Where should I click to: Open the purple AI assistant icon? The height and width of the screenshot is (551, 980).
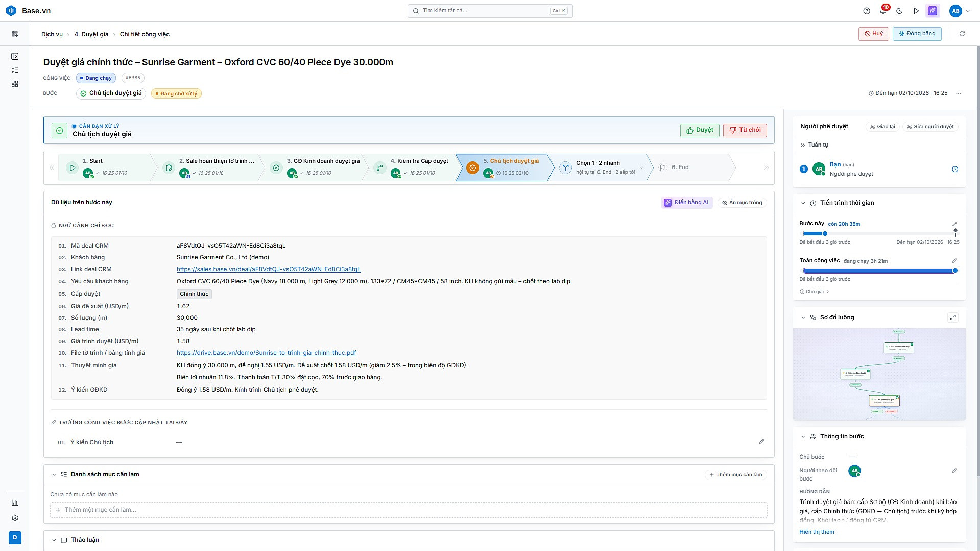coord(933,11)
